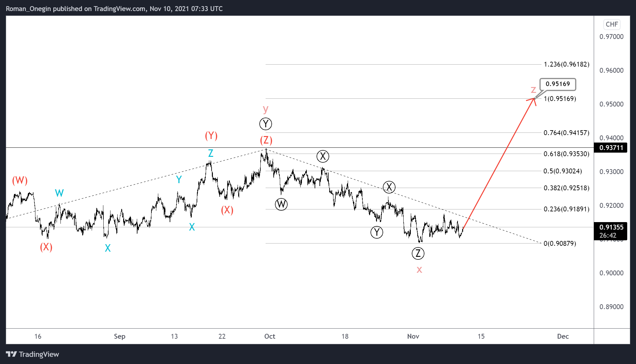Click the 0.95169 price callout box

pos(557,84)
